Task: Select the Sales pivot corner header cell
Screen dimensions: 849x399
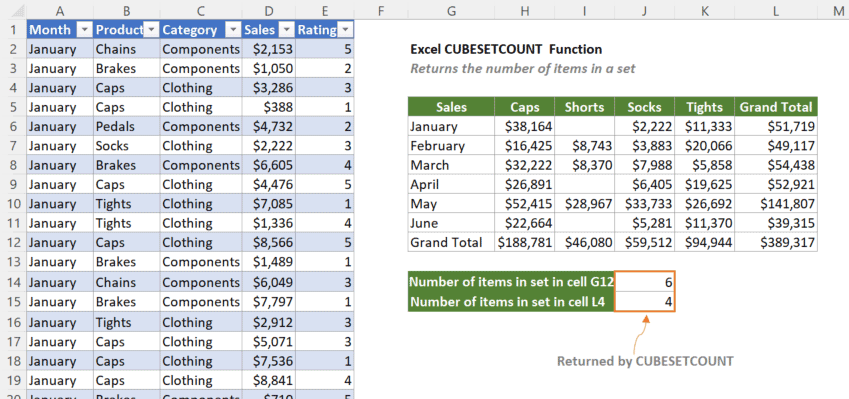Action: (x=451, y=107)
